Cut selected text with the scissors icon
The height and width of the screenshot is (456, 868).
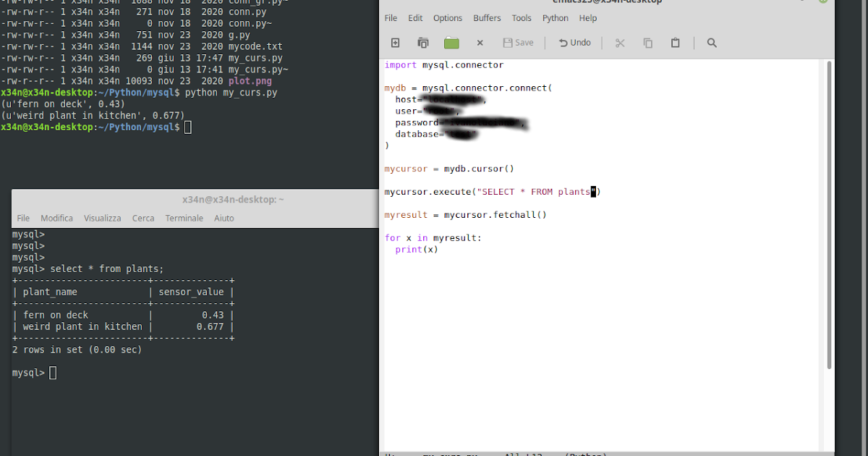pos(619,43)
